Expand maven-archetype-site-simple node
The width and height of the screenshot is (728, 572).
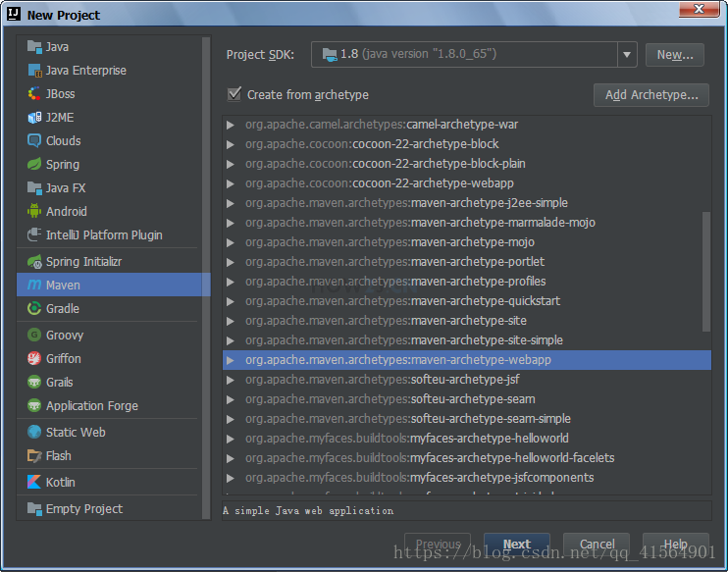click(x=231, y=340)
